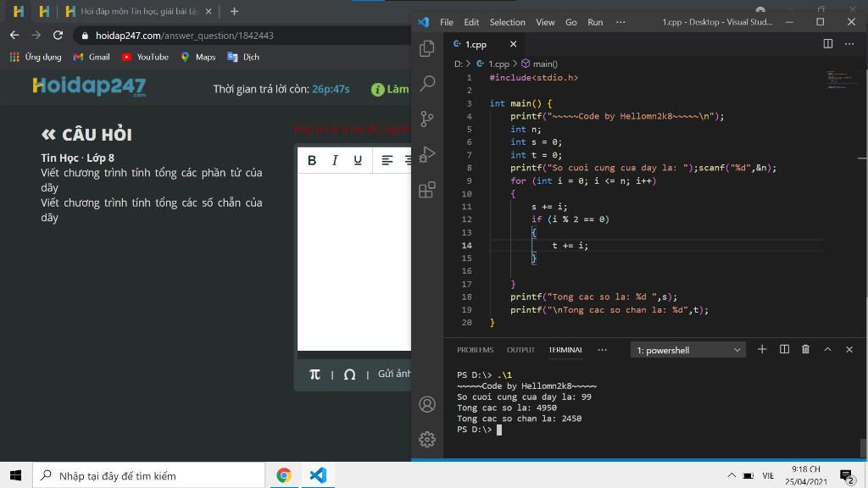Viewport: 868px width, 488px height.
Task: Reload the Hoidap247 page
Action: click(x=58, y=35)
